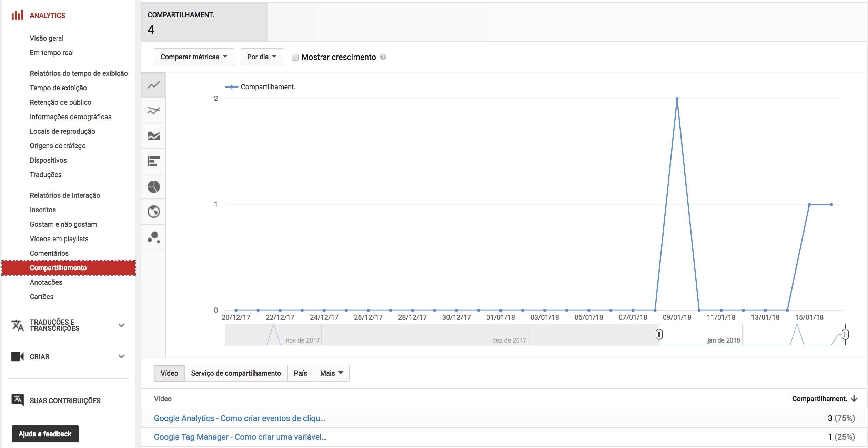
Task: Open the Por dia dropdown
Action: click(x=261, y=57)
